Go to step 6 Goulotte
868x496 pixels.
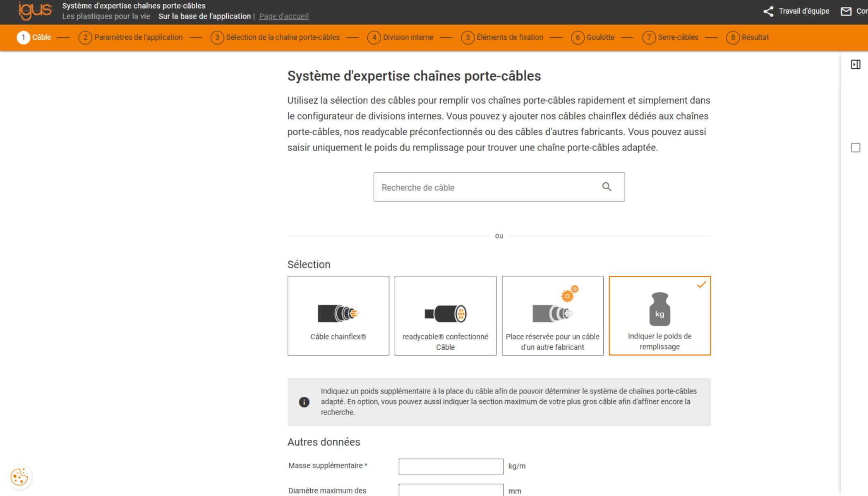pyautogui.click(x=592, y=37)
